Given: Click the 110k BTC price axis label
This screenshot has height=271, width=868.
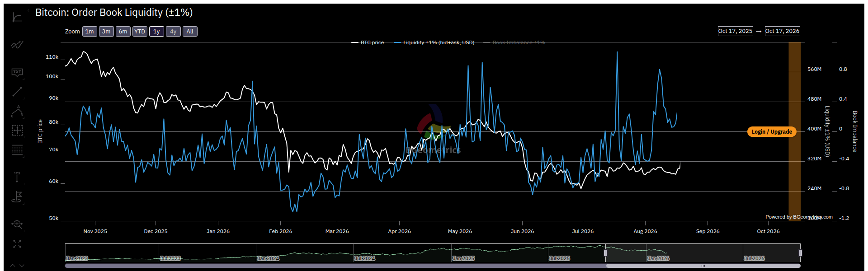Looking at the screenshot, I should [52, 57].
